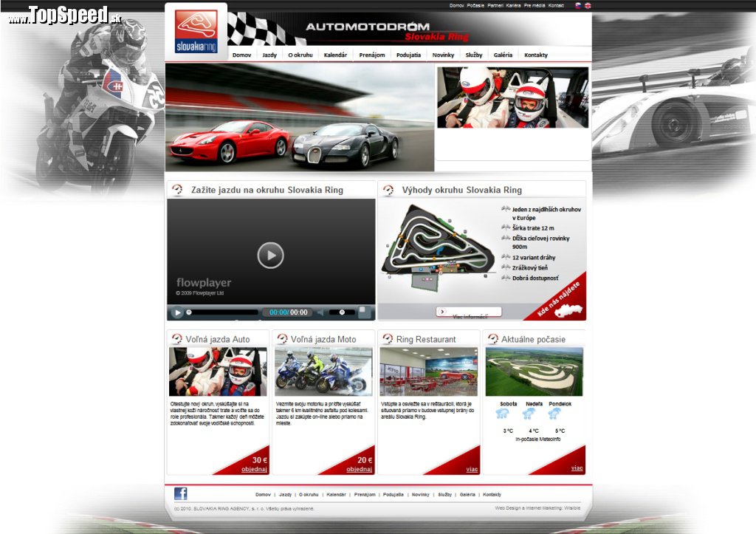This screenshot has width=756, height=534.
Task: Click the racing drivers photo beside the banner
Action: point(512,97)
